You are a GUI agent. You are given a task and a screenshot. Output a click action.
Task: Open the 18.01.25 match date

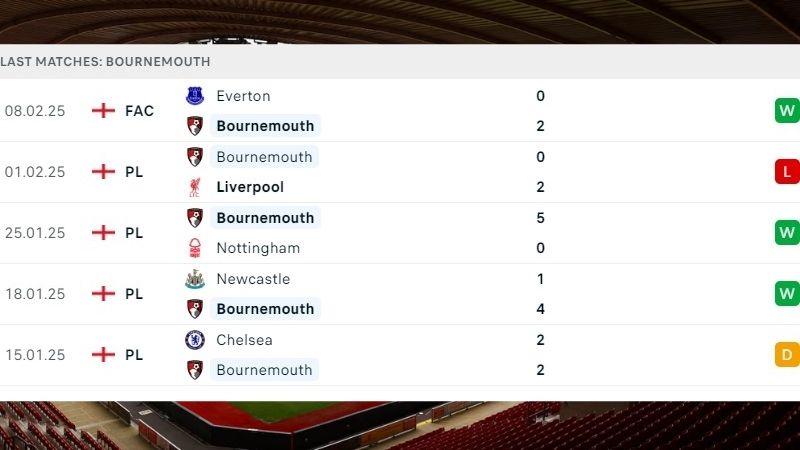(35, 294)
